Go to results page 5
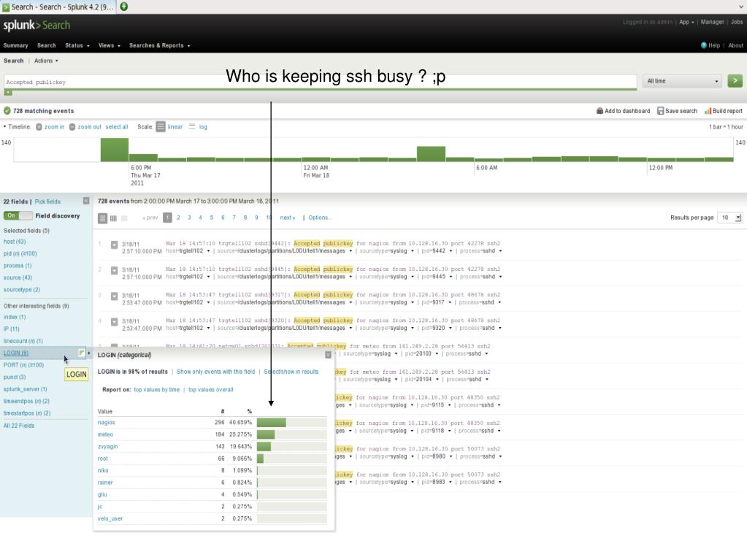This screenshot has height=560, width=747. pos(212,218)
